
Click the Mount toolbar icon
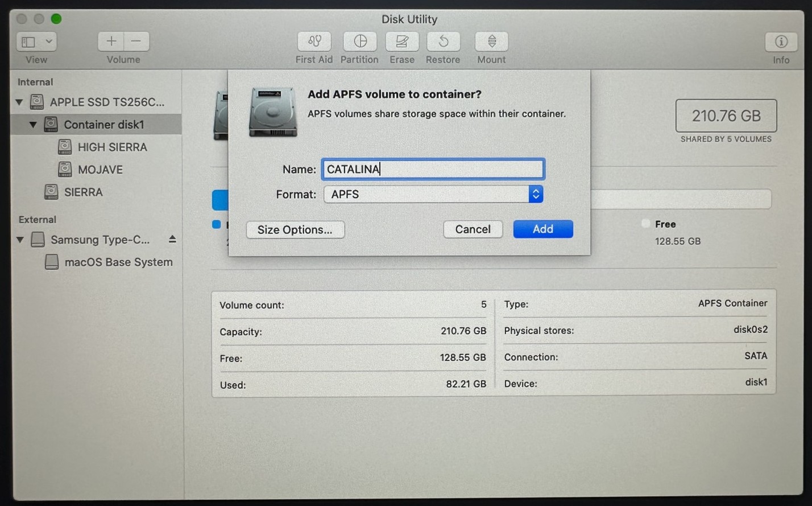[491, 42]
